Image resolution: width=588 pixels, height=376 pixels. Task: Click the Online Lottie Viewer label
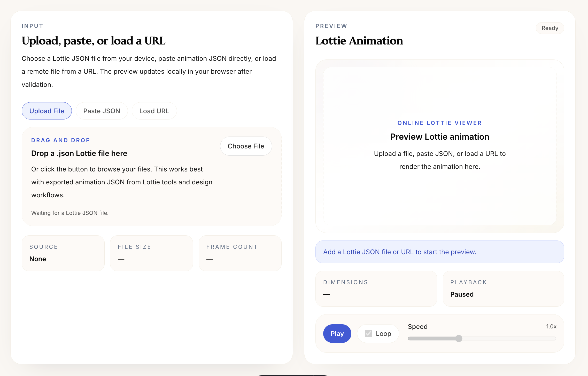pyautogui.click(x=440, y=123)
